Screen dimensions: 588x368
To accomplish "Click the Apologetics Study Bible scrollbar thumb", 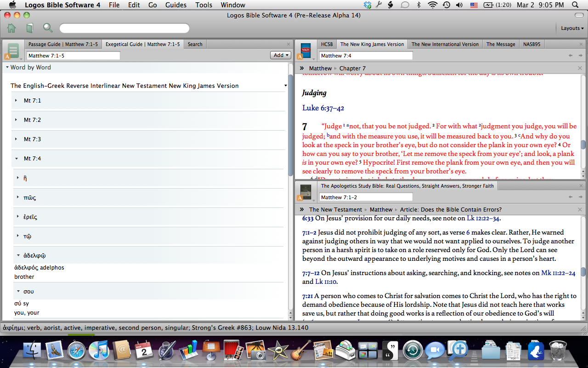I will point(583,271).
